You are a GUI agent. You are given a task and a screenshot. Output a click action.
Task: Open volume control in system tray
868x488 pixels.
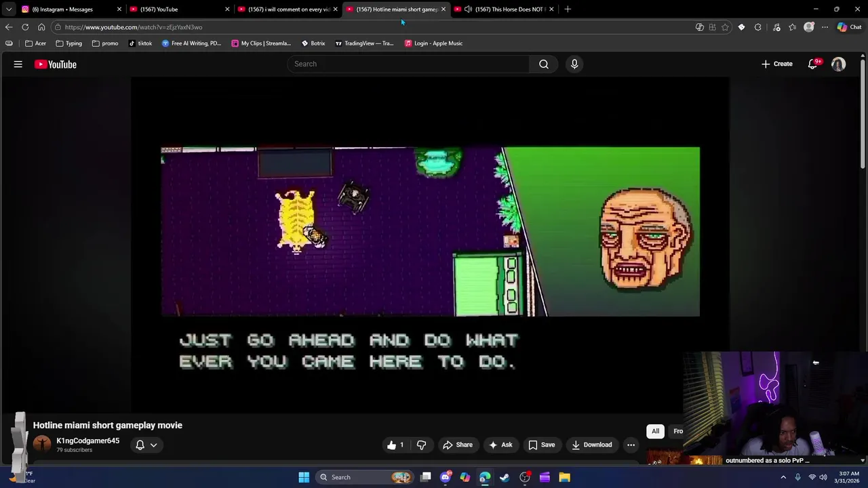823,477
